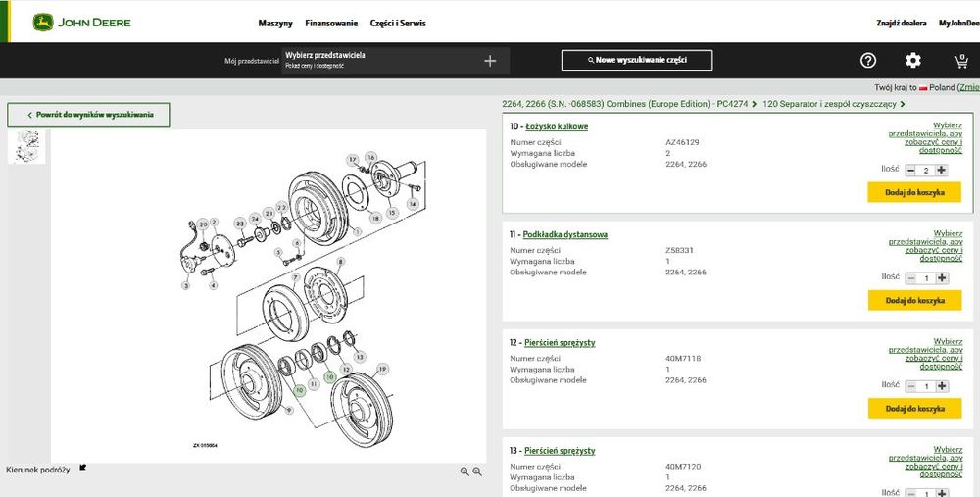Image resolution: width=980 pixels, height=497 pixels.
Task: Open item 12 Pierścień sprężysty link
Action: 560,342
